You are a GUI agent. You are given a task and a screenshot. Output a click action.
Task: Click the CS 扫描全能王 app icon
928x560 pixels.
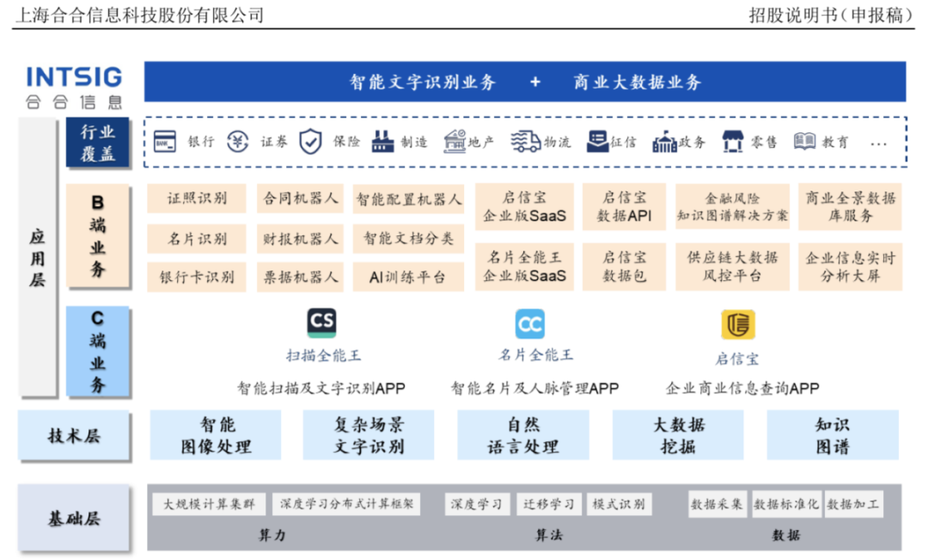click(x=322, y=322)
